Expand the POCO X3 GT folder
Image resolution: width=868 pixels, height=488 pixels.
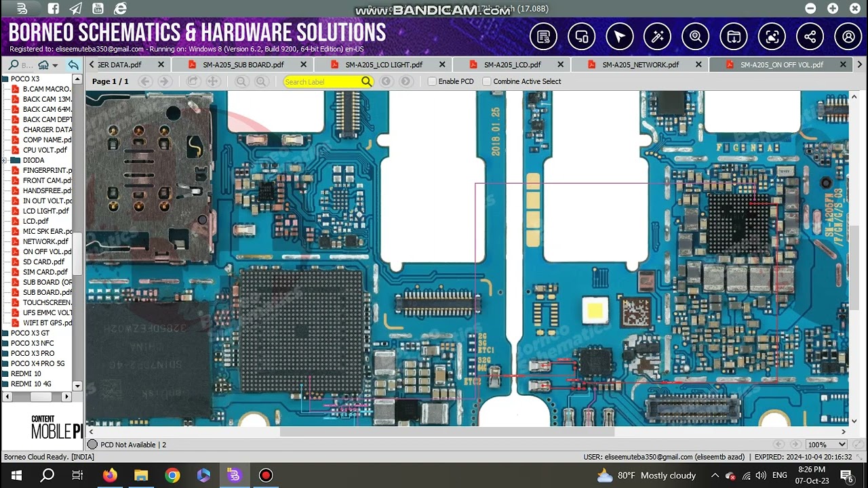5,333
